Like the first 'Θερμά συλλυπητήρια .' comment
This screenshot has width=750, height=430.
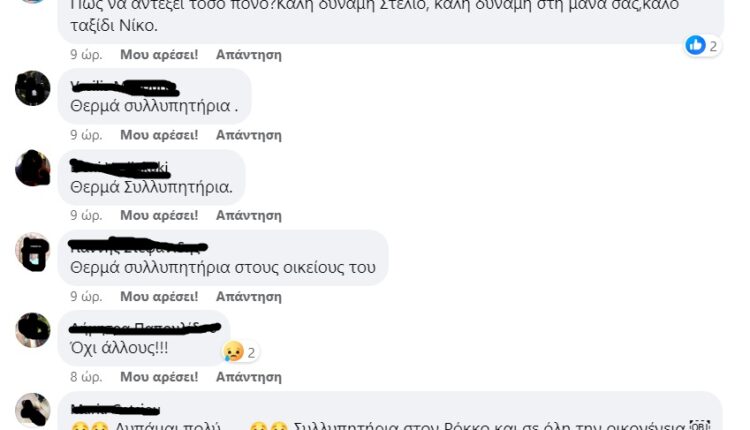pyautogui.click(x=159, y=135)
